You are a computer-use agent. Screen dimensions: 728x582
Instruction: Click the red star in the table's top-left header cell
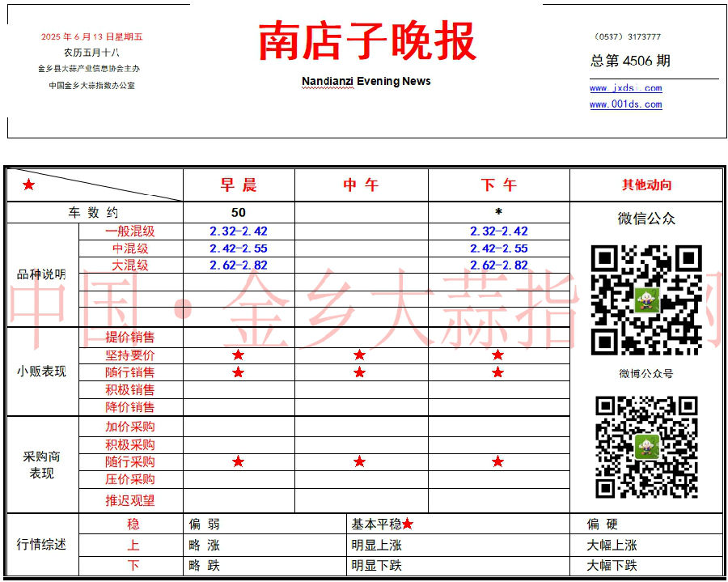[29, 185]
